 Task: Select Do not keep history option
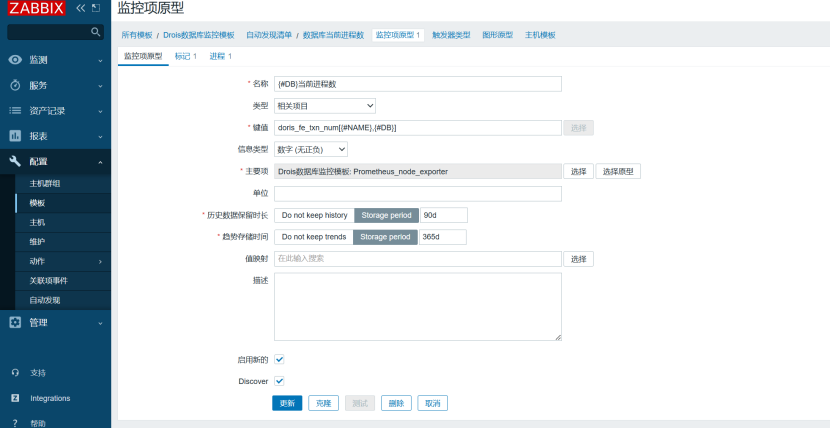(x=314, y=215)
